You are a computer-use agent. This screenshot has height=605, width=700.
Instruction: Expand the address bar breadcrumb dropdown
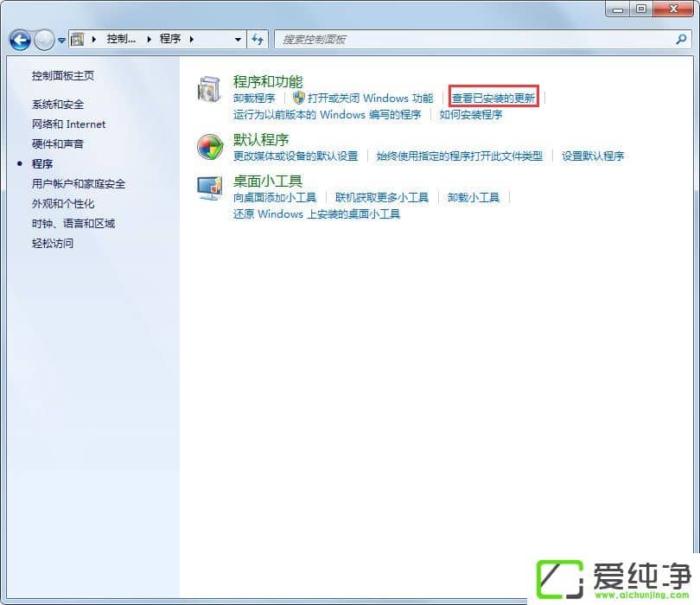coord(239,39)
